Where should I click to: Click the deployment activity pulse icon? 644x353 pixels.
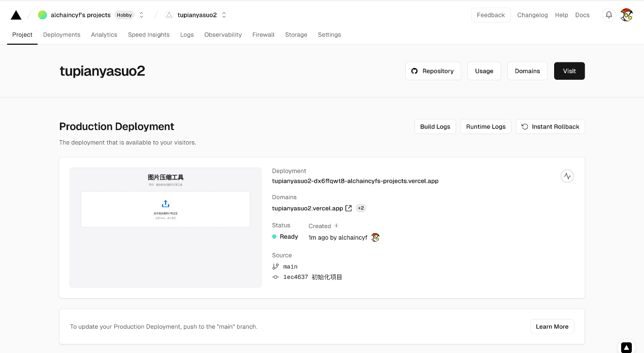click(567, 176)
